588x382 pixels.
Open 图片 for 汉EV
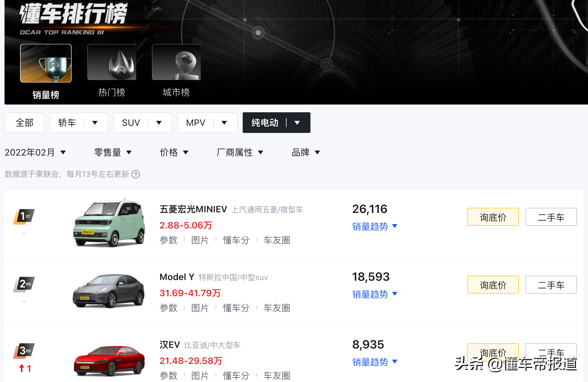point(200,376)
